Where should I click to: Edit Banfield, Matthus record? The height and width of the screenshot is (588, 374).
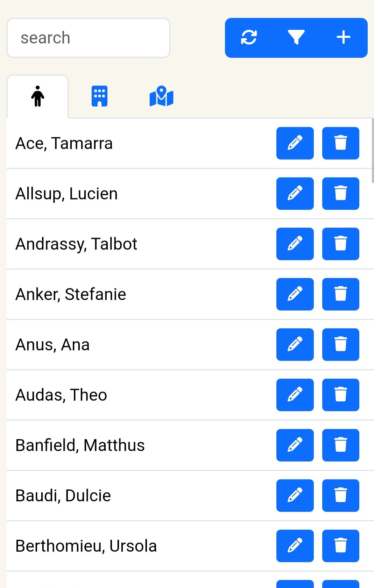[295, 445]
